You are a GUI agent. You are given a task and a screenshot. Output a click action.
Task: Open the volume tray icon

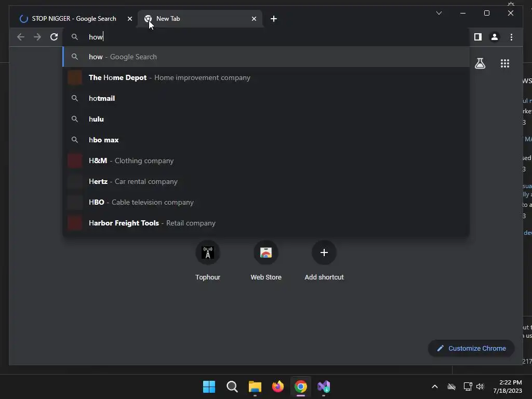tap(480, 387)
